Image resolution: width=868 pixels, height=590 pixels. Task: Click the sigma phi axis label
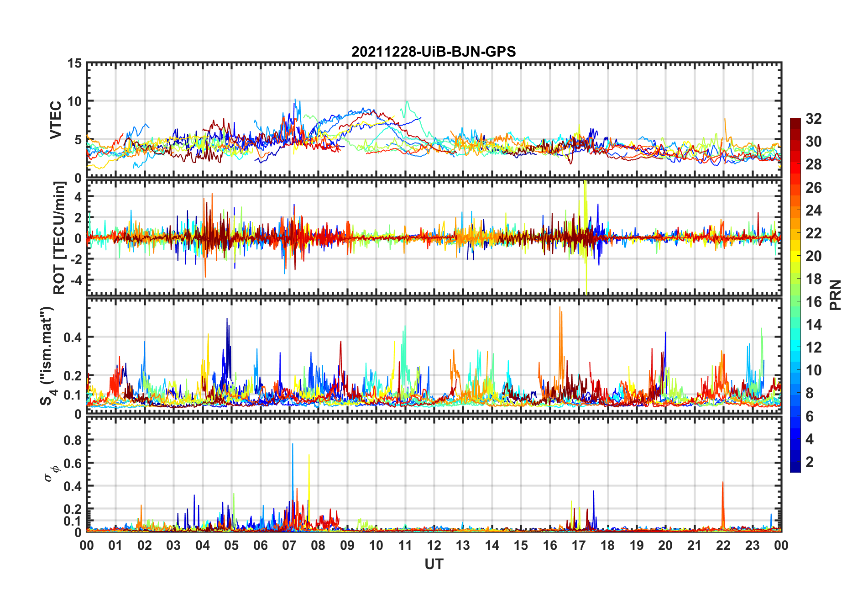[51, 473]
